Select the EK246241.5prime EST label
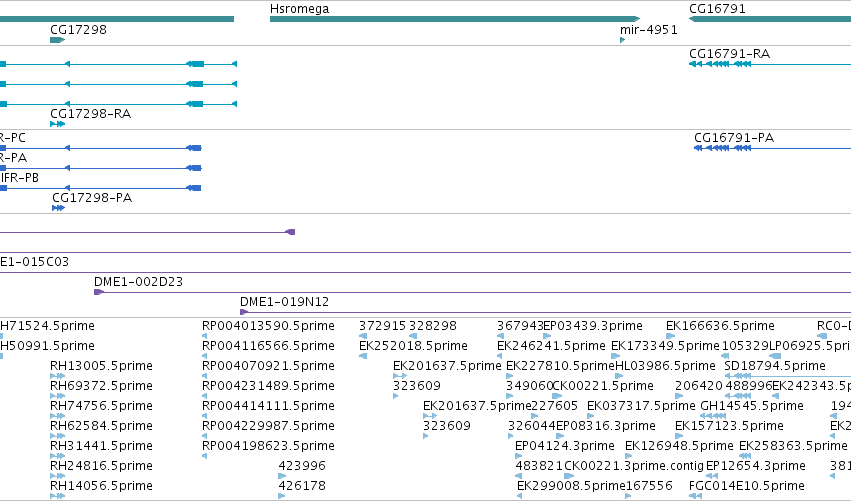The width and height of the screenshot is (851, 501). pos(551,346)
